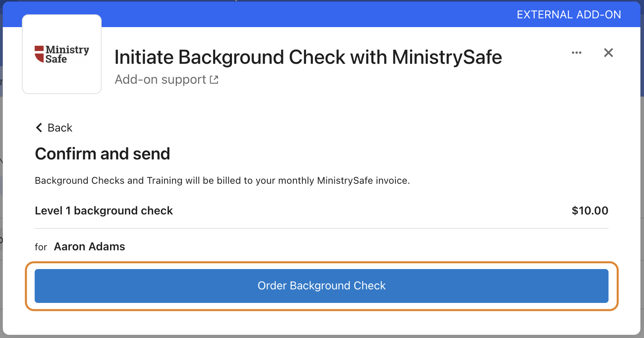
Task: Click the monthly invoice billing notice text
Action: click(222, 181)
